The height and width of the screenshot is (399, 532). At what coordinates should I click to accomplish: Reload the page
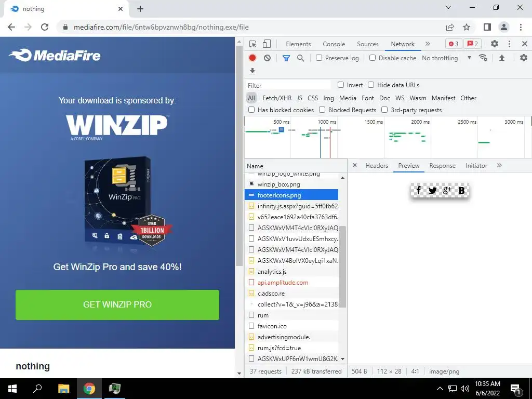[45, 27]
